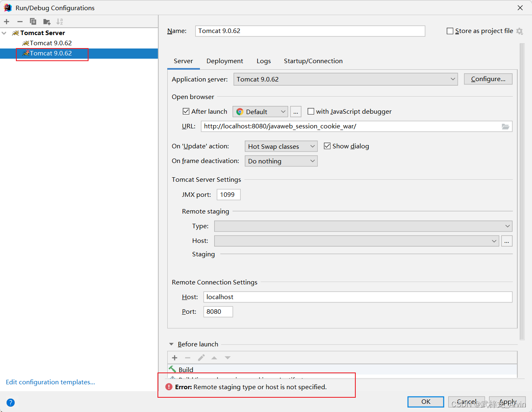Click Remote Connection Host field

[358, 297]
